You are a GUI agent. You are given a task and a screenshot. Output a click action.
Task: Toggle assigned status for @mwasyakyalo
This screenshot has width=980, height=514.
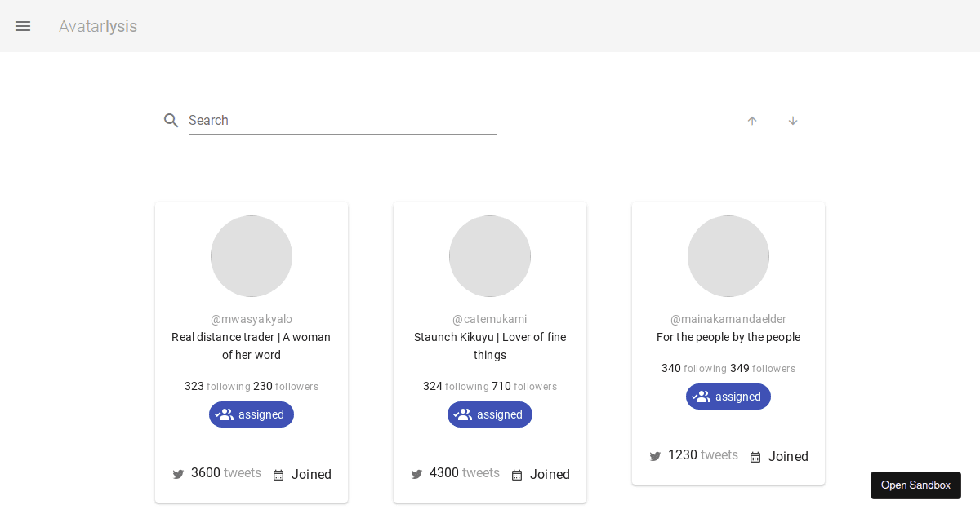(252, 414)
